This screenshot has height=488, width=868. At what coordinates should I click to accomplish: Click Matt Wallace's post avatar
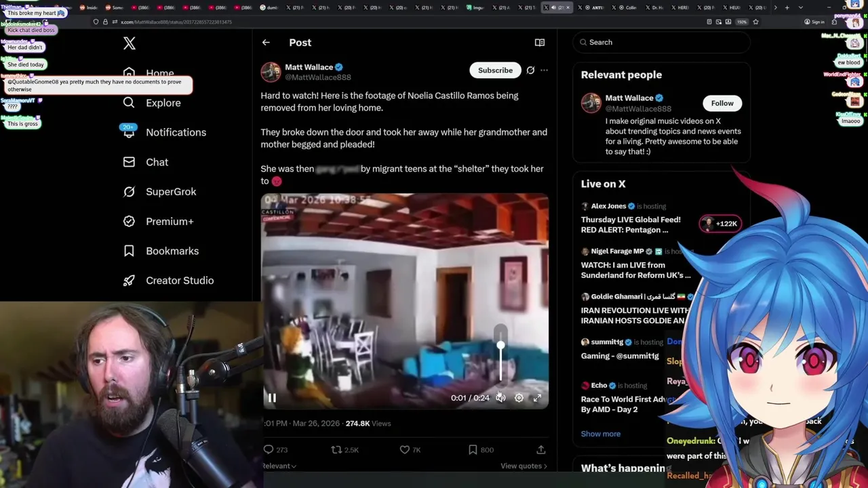coord(271,72)
